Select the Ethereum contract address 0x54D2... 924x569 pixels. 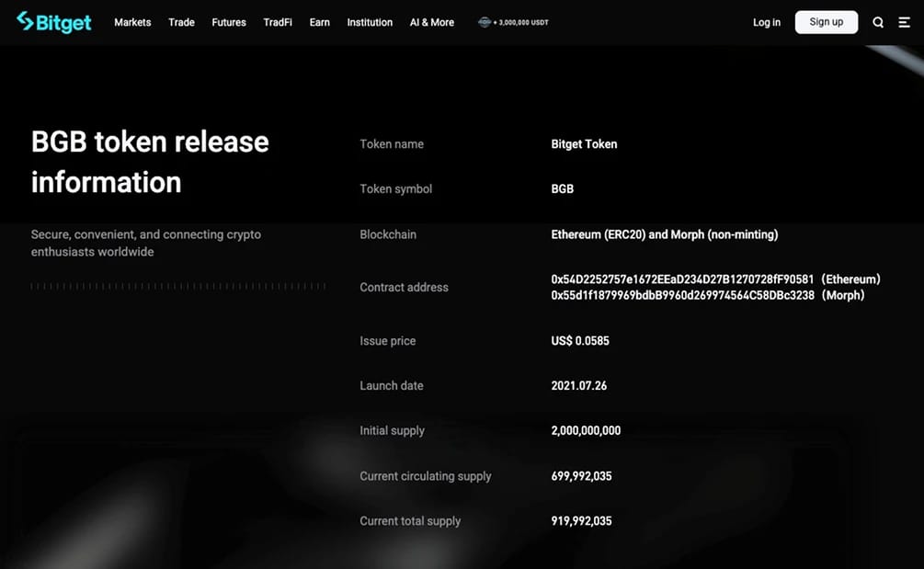point(682,279)
